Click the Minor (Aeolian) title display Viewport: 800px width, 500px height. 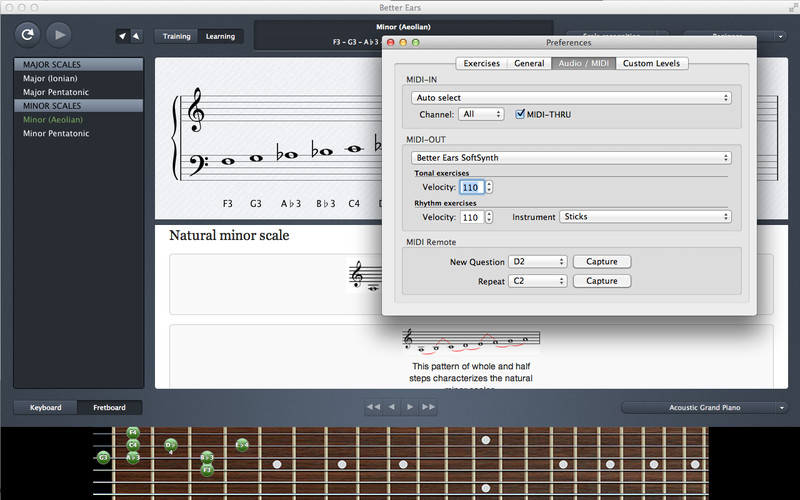tap(403, 27)
